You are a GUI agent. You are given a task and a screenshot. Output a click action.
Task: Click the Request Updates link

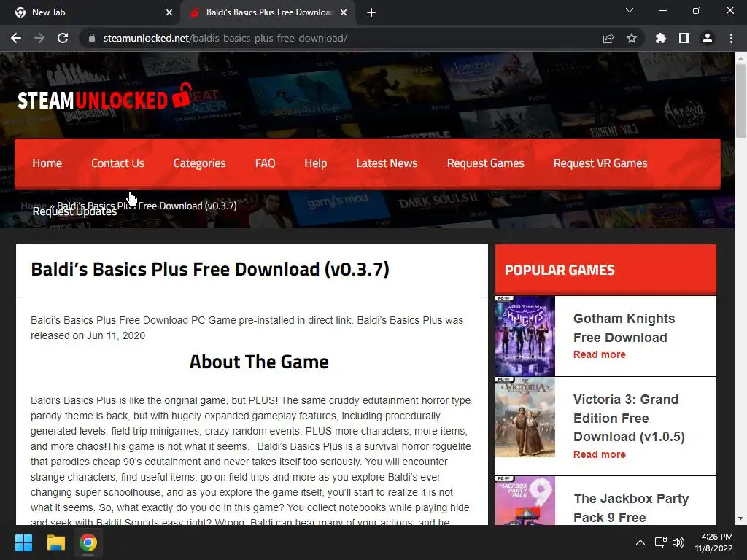74,211
